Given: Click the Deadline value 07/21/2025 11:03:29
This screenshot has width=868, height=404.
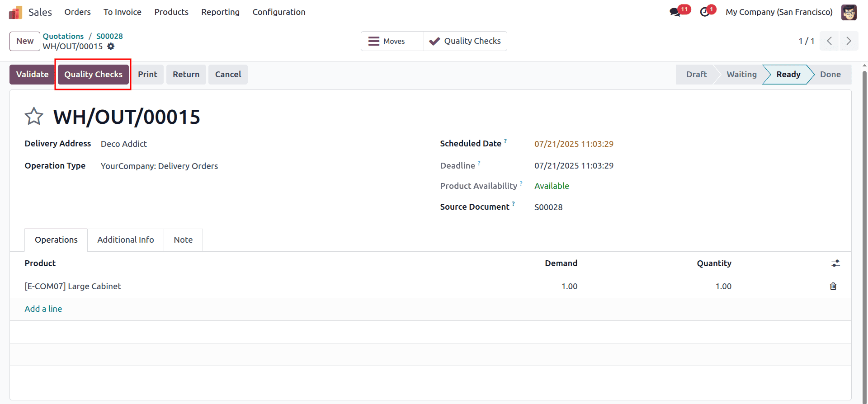Looking at the screenshot, I should pyautogui.click(x=574, y=166).
